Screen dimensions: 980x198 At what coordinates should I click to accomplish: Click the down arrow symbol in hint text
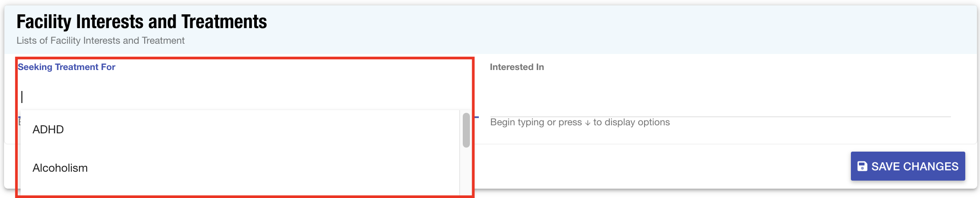(x=587, y=123)
